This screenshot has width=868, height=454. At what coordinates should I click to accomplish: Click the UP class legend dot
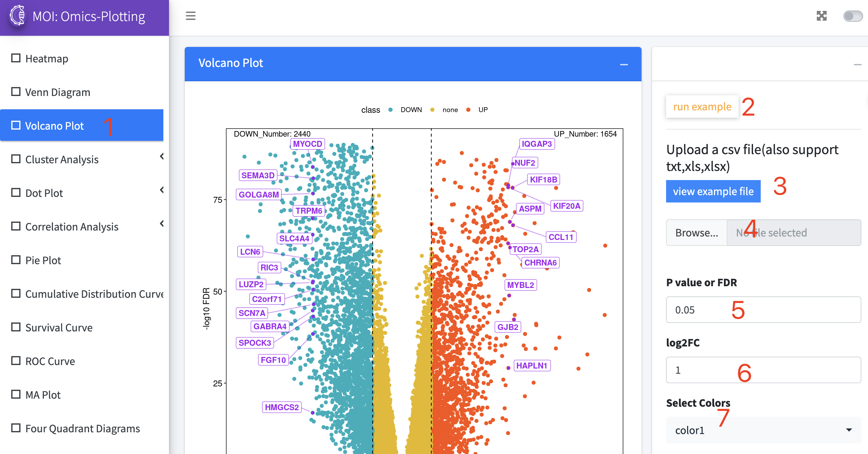pos(468,110)
